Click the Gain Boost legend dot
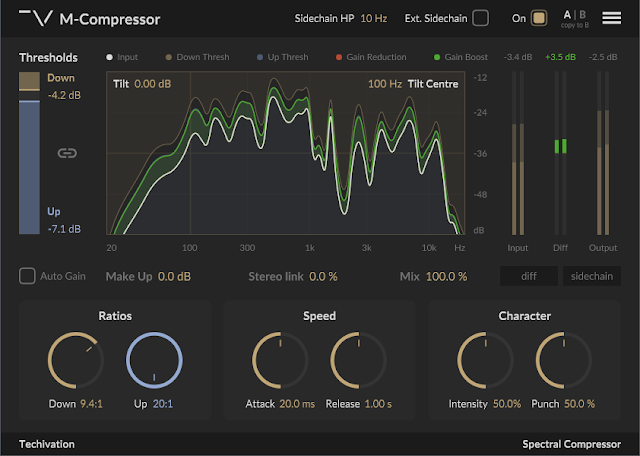This screenshot has height=456, width=640. click(437, 57)
